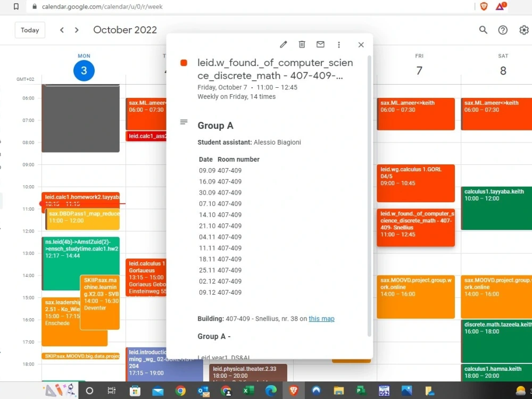Open leid.calc1_ass2 event
The height and width of the screenshot is (399, 532).
[147, 136]
